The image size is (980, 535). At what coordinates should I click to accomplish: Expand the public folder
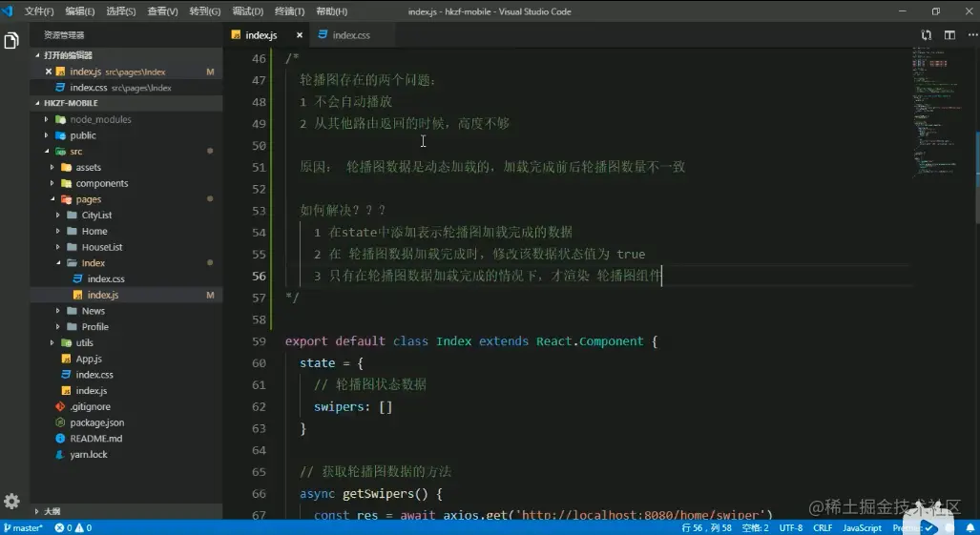pyautogui.click(x=46, y=135)
